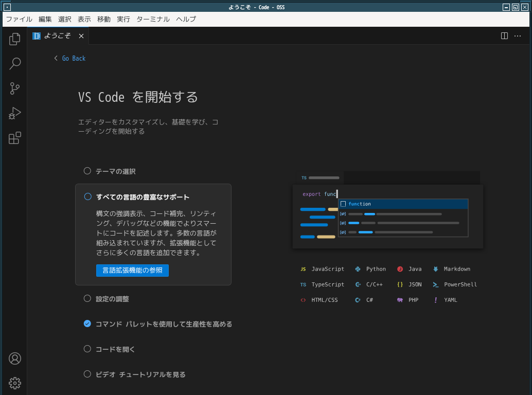Switch to the ようこそ tab

(x=58, y=35)
